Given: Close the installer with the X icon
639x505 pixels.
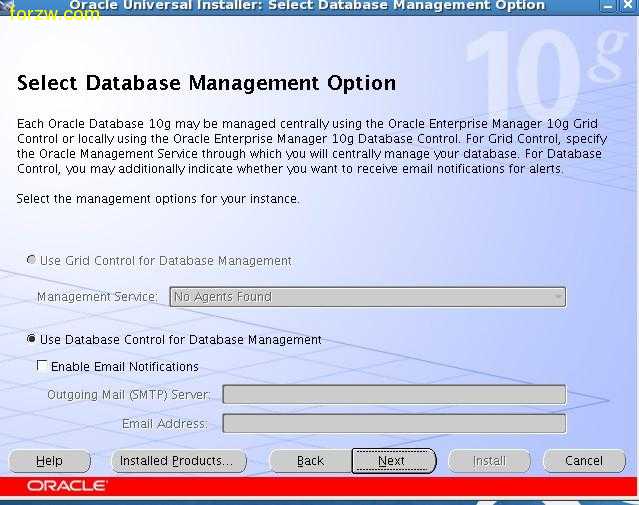Looking at the screenshot, I should (x=628, y=6).
